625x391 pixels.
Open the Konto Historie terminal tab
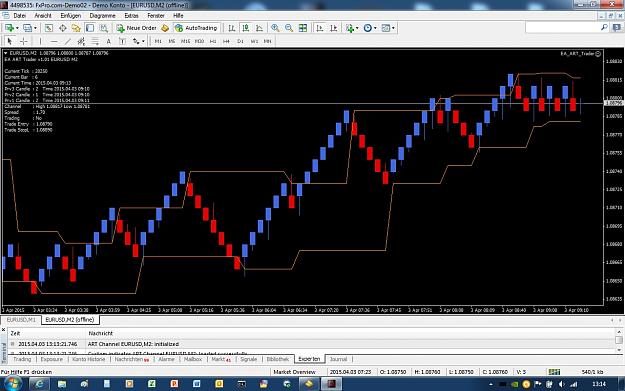point(88,359)
